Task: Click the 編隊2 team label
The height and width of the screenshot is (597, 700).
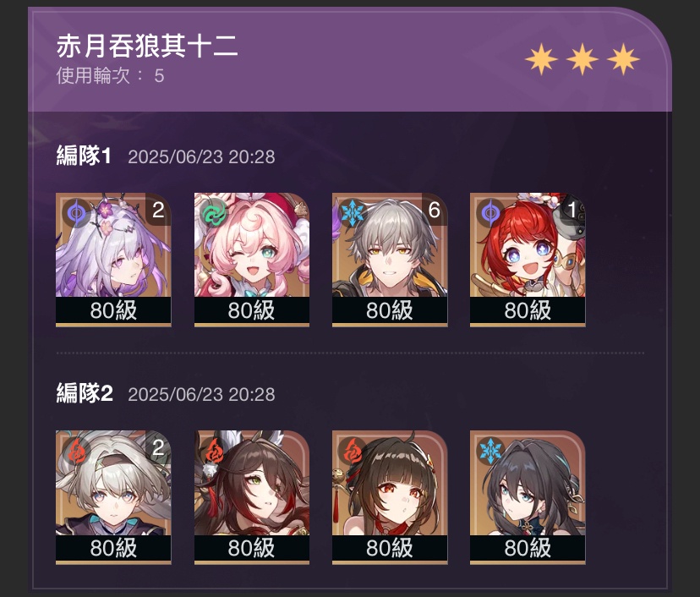Action: coord(85,394)
